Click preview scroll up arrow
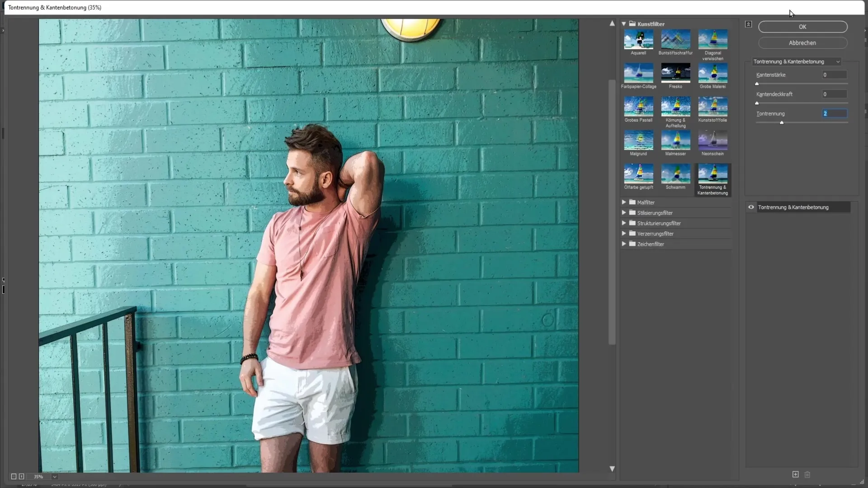Viewport: 868px width, 488px height. point(612,23)
